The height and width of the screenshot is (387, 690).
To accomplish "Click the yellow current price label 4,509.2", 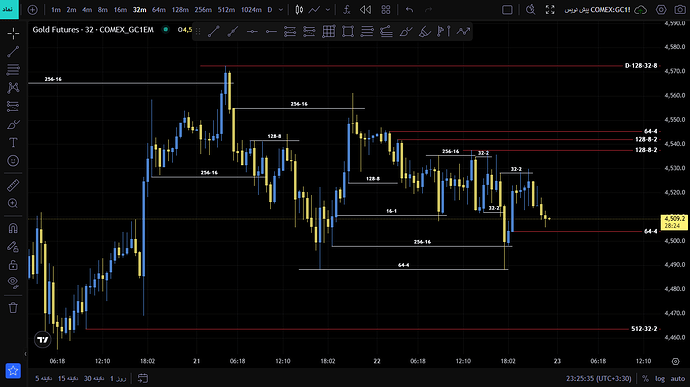I will (x=674, y=222).
